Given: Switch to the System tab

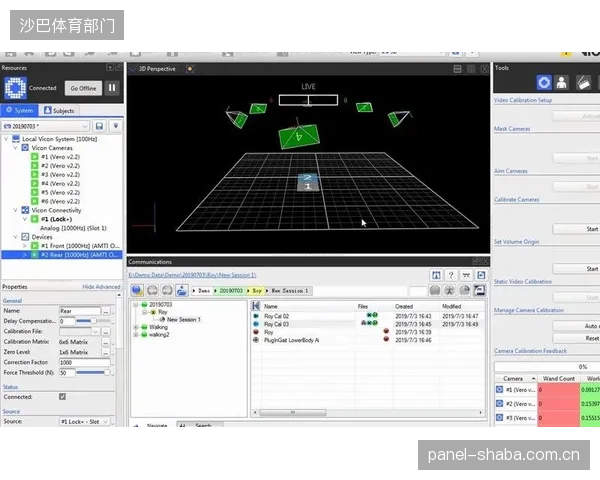Looking at the screenshot, I should coord(20,110).
